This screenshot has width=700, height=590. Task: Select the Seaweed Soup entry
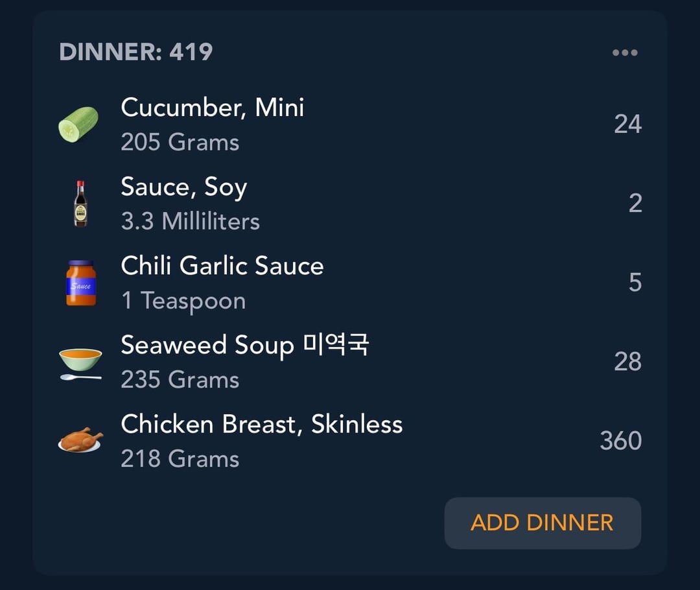tap(245, 345)
